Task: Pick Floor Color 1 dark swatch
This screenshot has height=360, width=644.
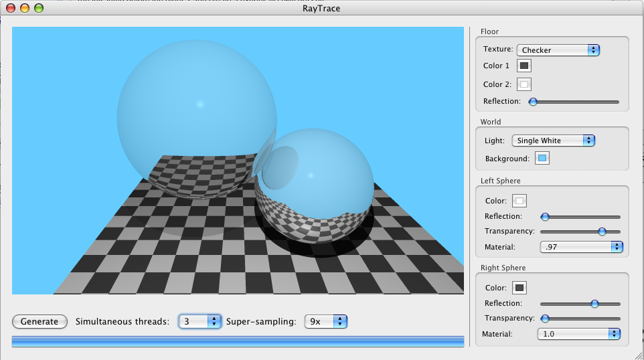Action: (524, 66)
